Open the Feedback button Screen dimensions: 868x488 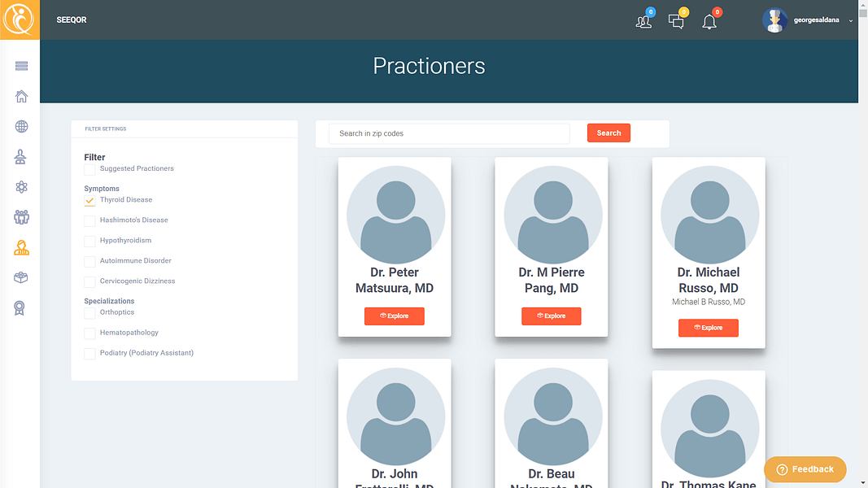(805, 469)
